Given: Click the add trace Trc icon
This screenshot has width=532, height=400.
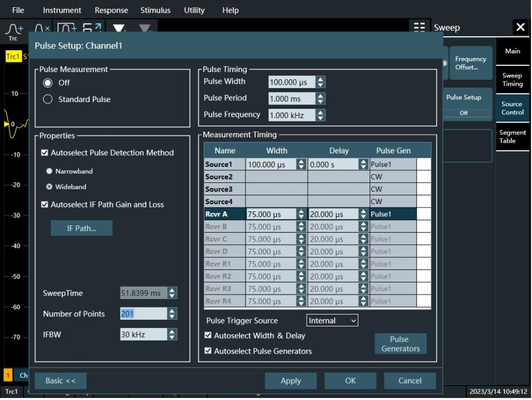Looking at the screenshot, I should click(13, 31).
